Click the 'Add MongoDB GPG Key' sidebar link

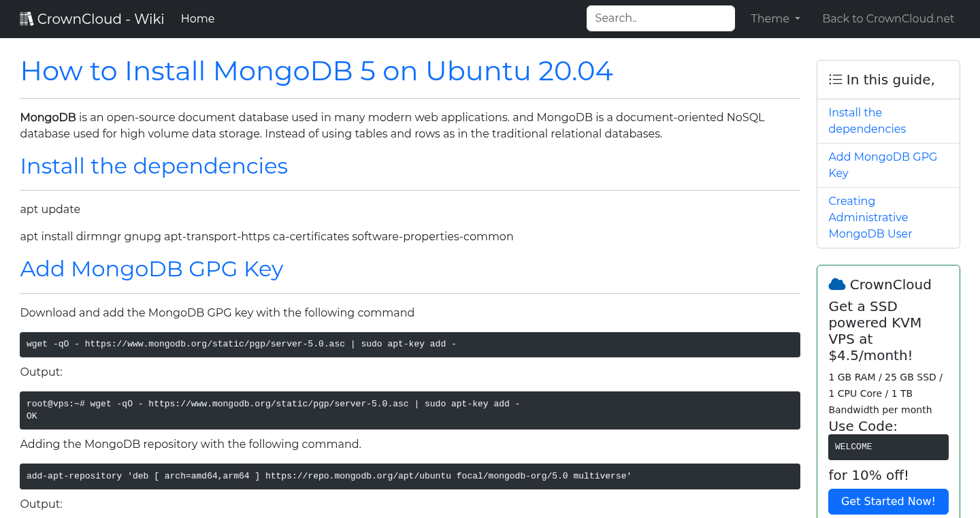click(883, 165)
